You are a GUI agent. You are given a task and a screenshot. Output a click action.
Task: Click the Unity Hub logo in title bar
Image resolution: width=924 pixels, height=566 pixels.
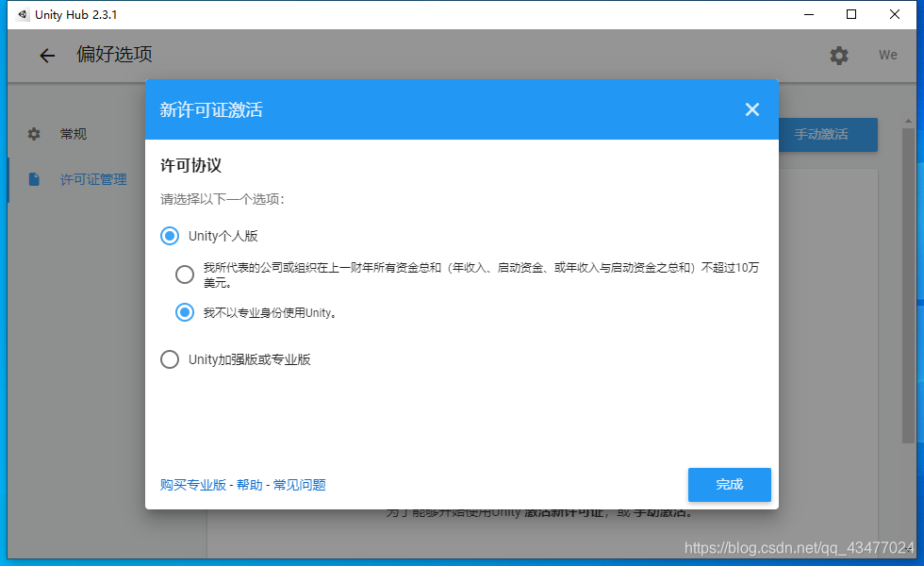click(x=22, y=14)
